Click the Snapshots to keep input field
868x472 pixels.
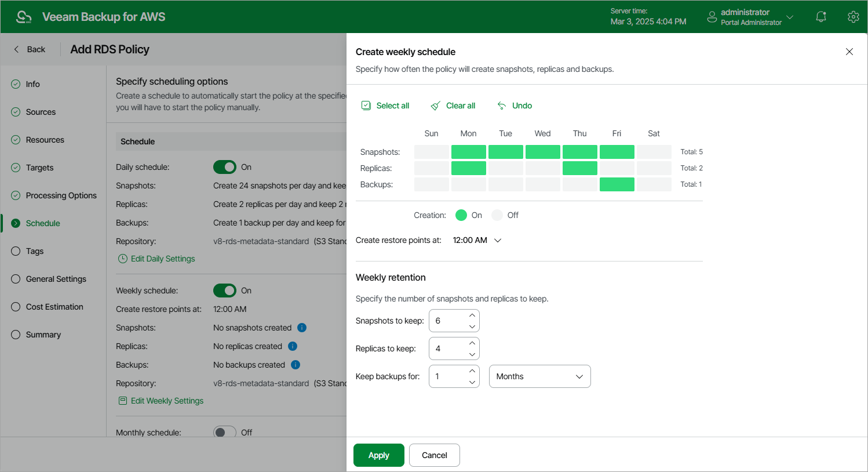pos(448,321)
